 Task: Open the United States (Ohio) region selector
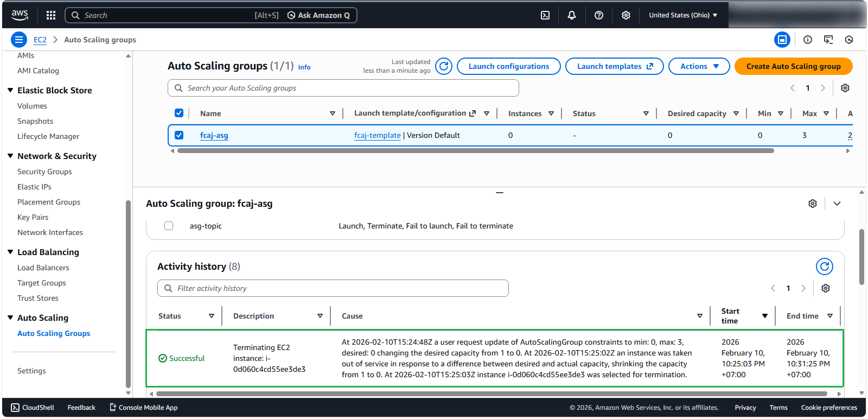683,15
